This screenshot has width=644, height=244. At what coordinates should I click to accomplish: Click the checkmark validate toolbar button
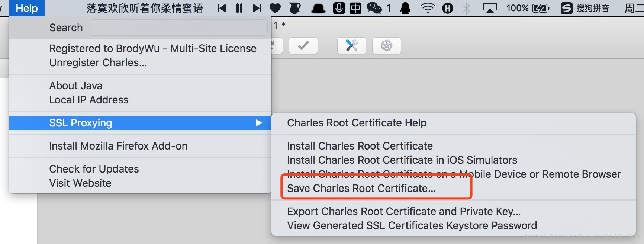tap(303, 46)
